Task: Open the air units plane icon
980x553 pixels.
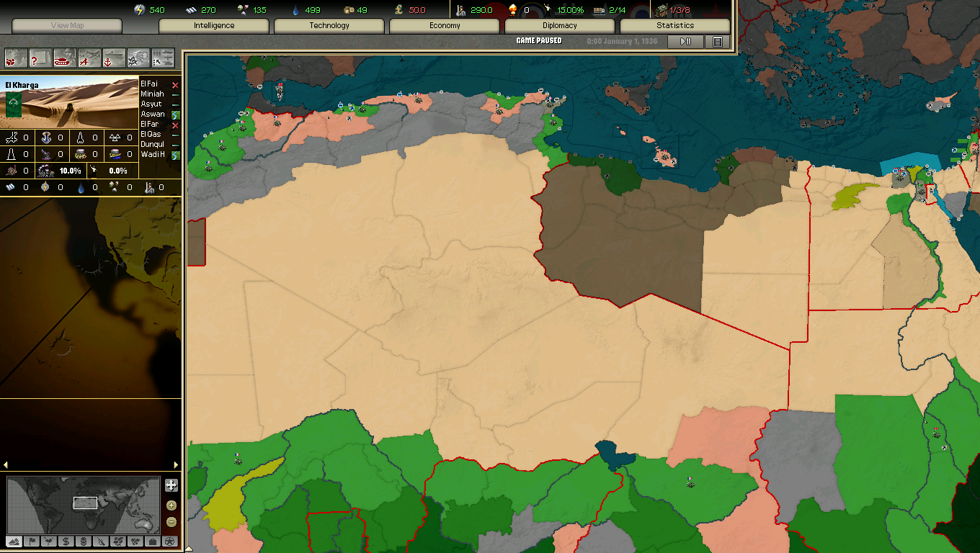Action: (x=90, y=58)
